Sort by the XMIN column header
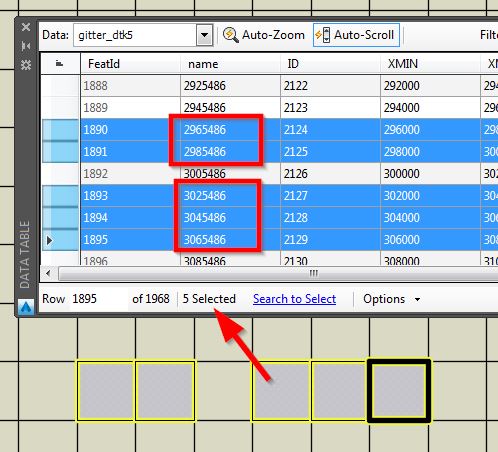 point(430,64)
